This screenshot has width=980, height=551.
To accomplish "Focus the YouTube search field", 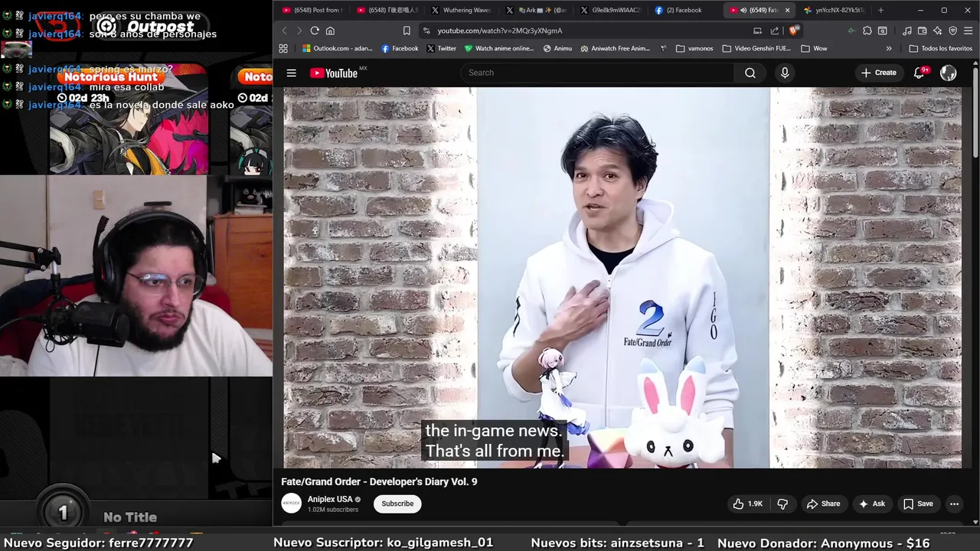I will pyautogui.click(x=597, y=73).
